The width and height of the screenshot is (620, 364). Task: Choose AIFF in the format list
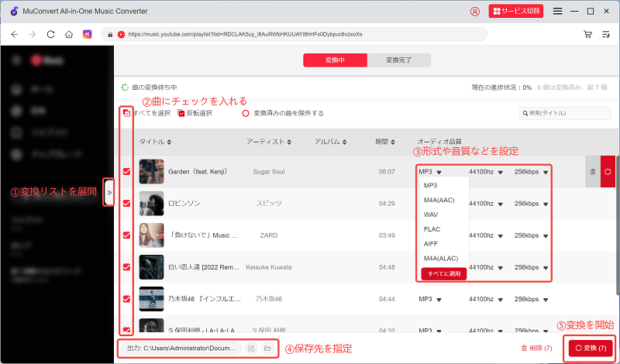431,244
